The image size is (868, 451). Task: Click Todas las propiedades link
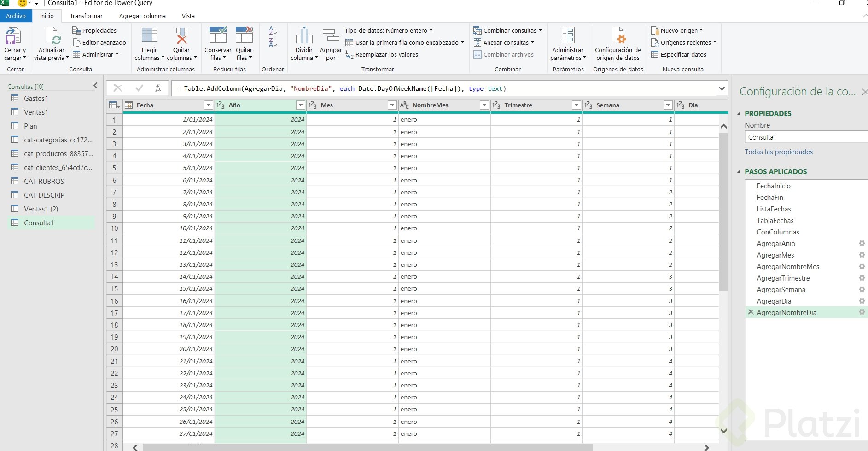[x=779, y=152]
